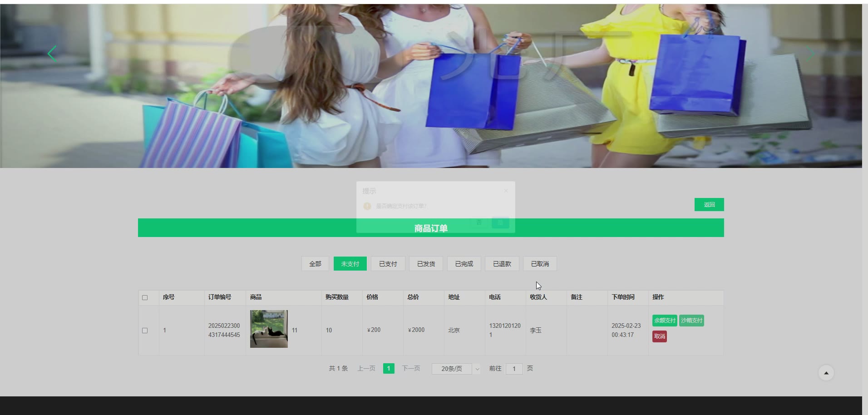
Task: Click the purchase quantity 10 cell
Action: click(329, 330)
